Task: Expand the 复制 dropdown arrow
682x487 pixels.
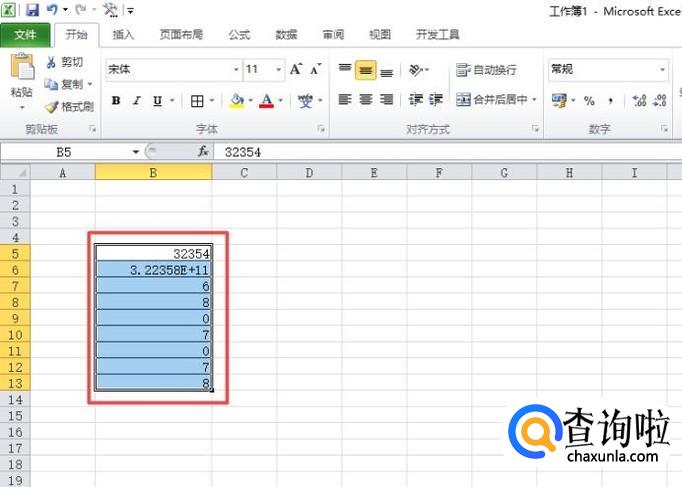Action: click(x=90, y=84)
